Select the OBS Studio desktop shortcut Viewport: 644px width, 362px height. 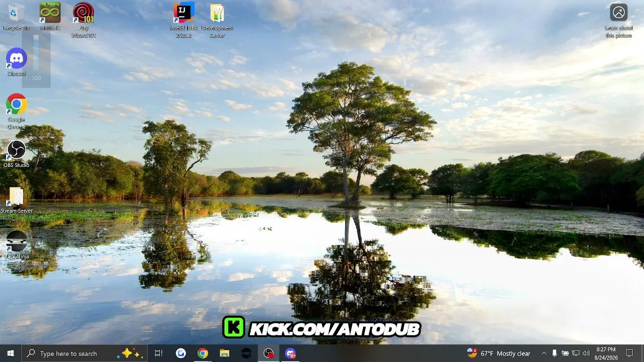point(16,154)
